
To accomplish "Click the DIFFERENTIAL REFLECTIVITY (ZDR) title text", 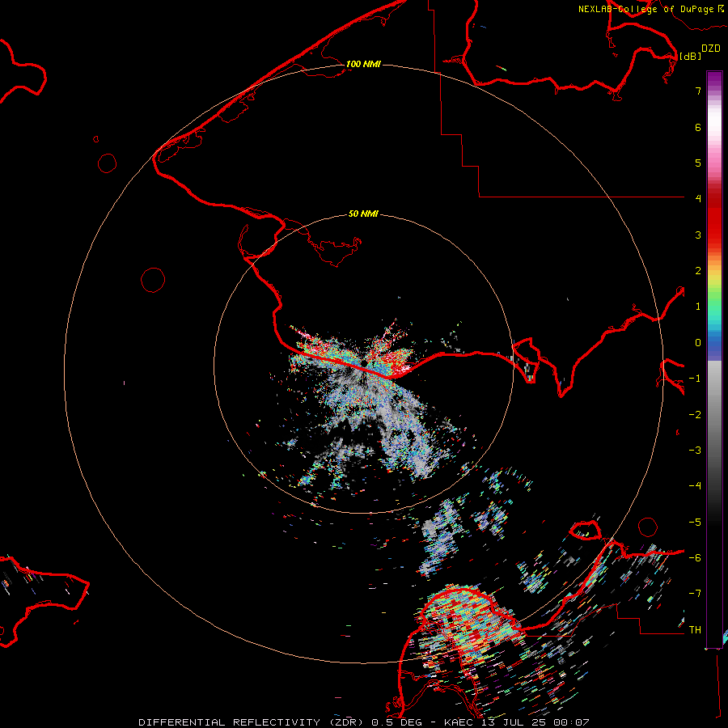I will (x=252, y=722).
